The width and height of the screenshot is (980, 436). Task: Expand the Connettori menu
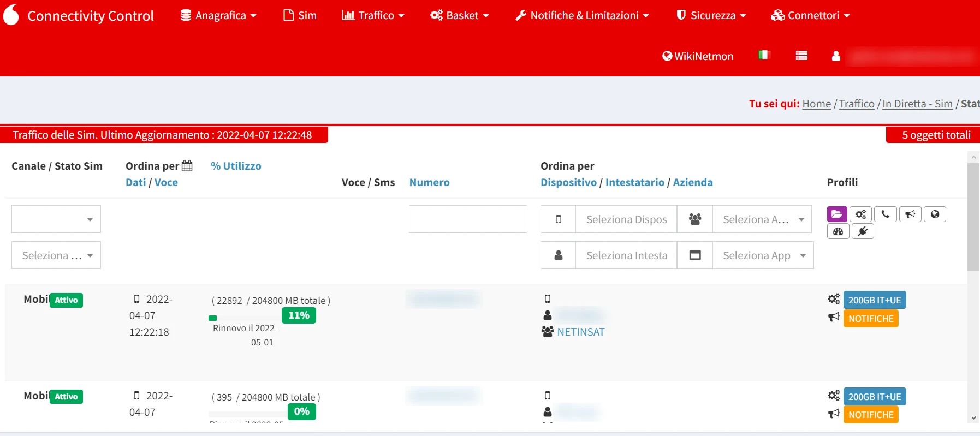811,15
